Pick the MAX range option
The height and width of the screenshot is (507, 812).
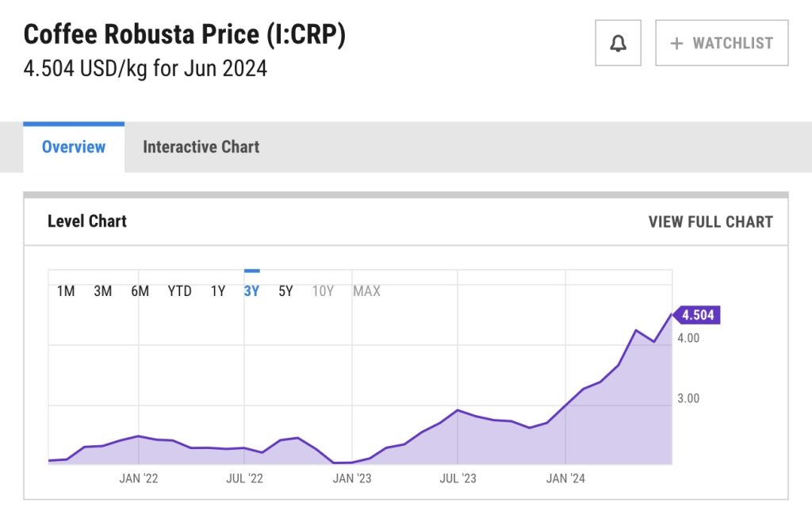(x=366, y=291)
